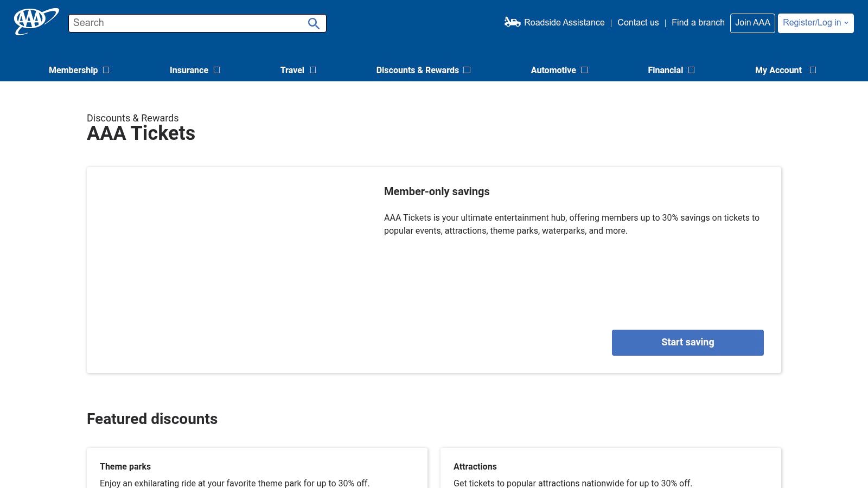Open the Financial menu
Viewport: 868px width, 488px height.
point(666,70)
